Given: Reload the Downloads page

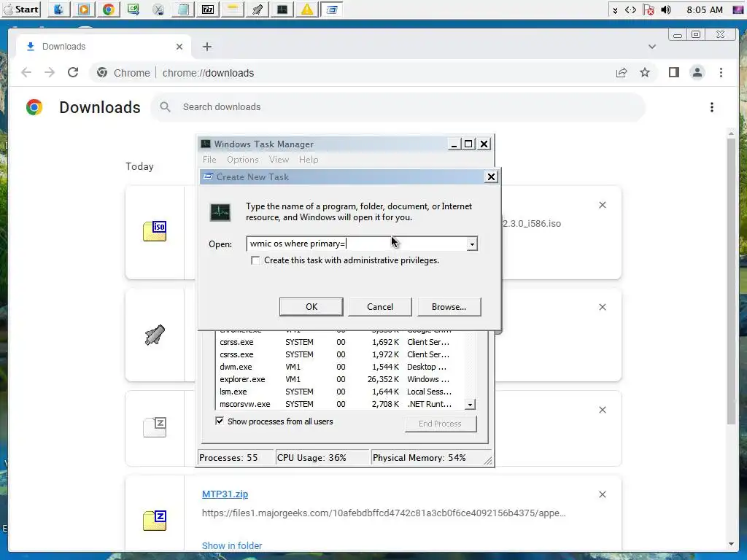Looking at the screenshot, I should click(73, 72).
